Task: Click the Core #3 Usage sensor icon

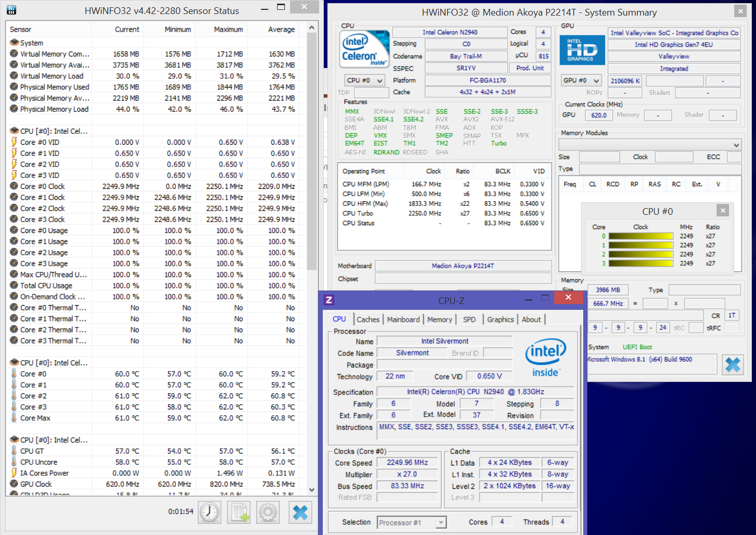Action: (x=14, y=263)
